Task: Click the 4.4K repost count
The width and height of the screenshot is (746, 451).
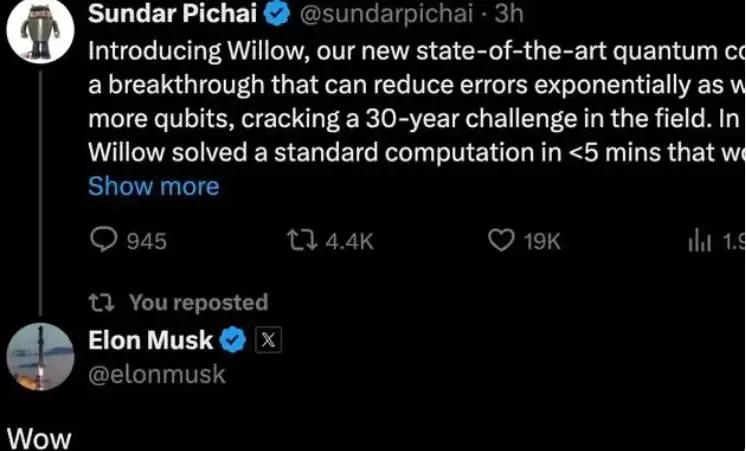Action: [x=349, y=241]
